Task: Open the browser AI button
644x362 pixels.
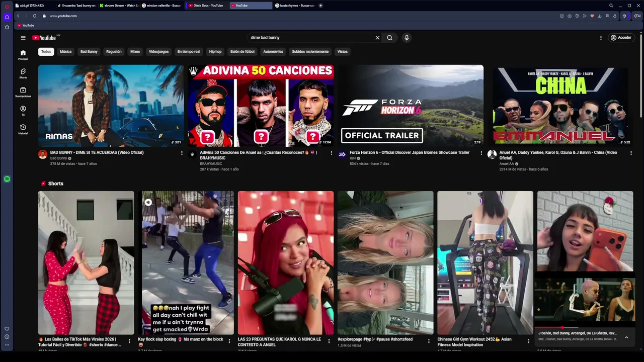Action: click(637, 16)
